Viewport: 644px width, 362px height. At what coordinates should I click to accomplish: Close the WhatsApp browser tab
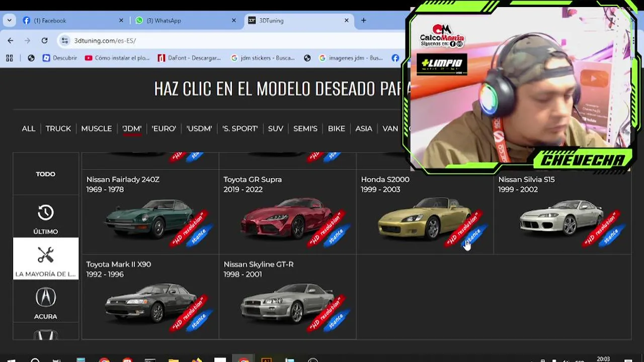(233, 21)
